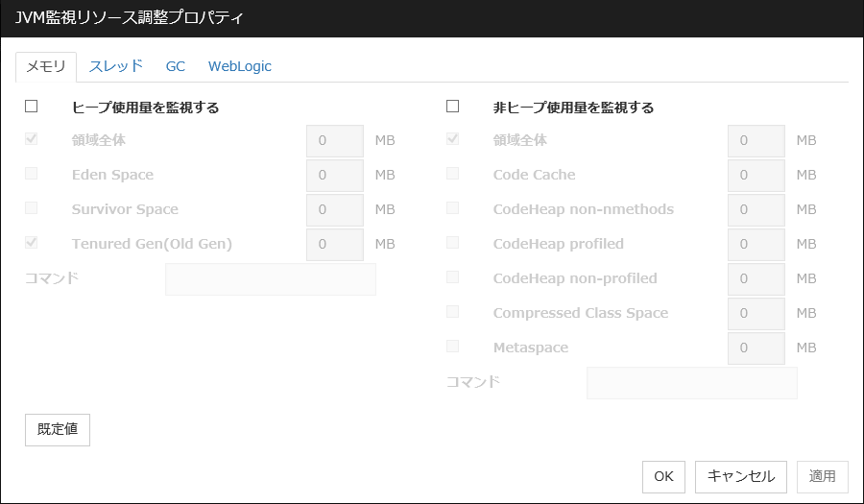The width and height of the screenshot is (864, 504).
Task: Toggle Tenured Gen(Old Gen) checkbox
Action: (x=32, y=243)
